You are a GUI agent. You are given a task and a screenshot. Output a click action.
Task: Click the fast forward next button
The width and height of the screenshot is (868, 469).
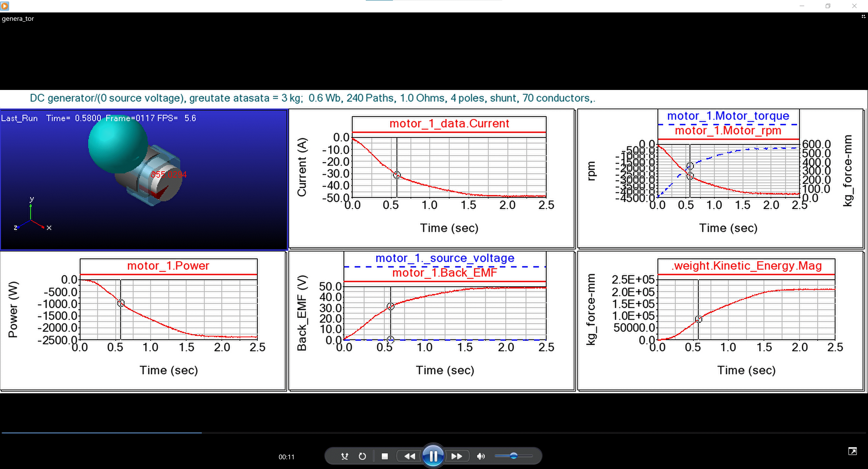[457, 456]
